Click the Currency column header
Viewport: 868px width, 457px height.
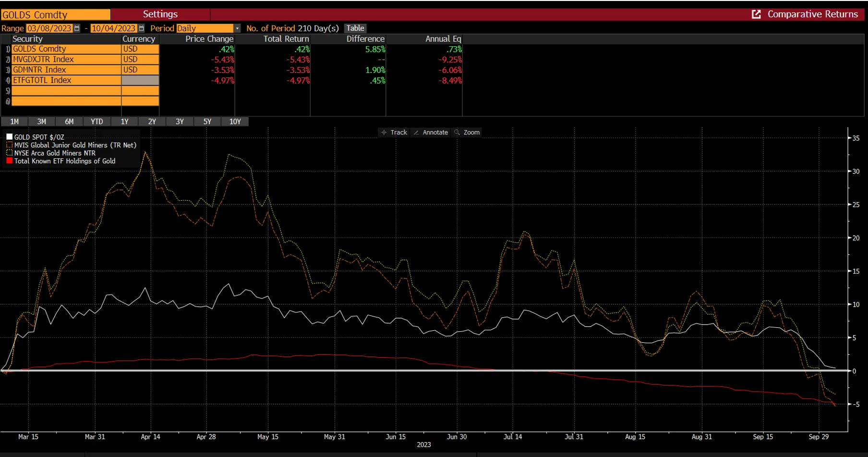coord(139,39)
